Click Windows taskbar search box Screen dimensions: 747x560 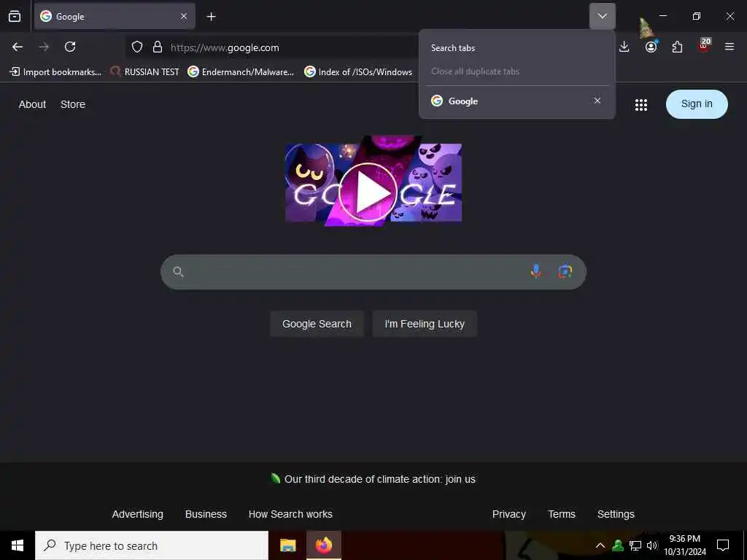click(152, 545)
